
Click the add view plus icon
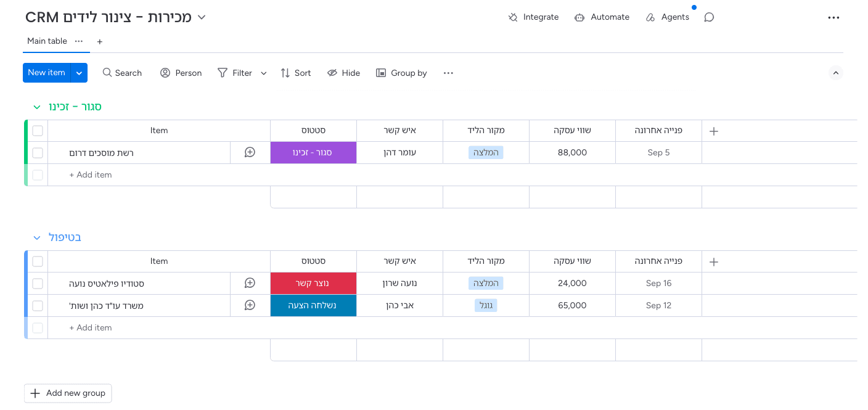coord(100,41)
